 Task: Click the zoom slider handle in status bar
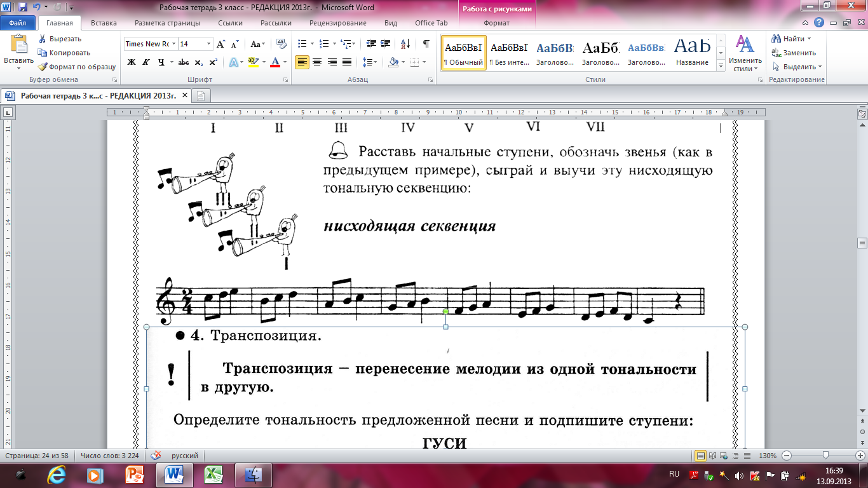825,456
